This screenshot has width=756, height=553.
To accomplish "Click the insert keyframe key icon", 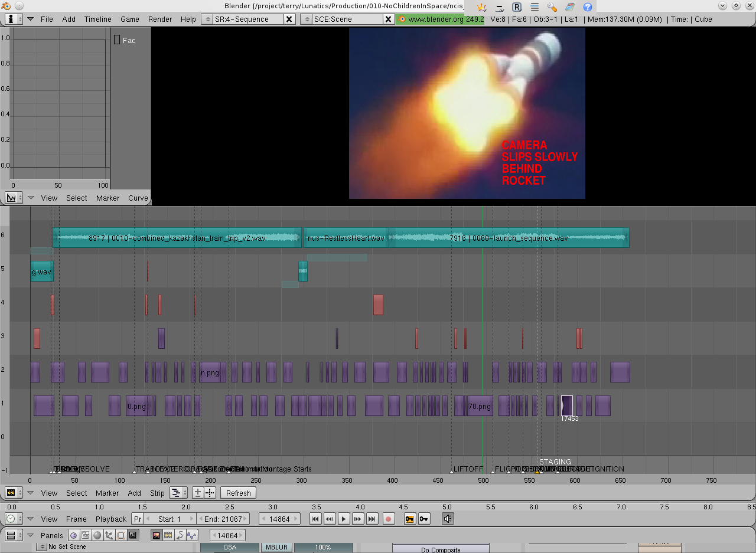I will point(409,519).
